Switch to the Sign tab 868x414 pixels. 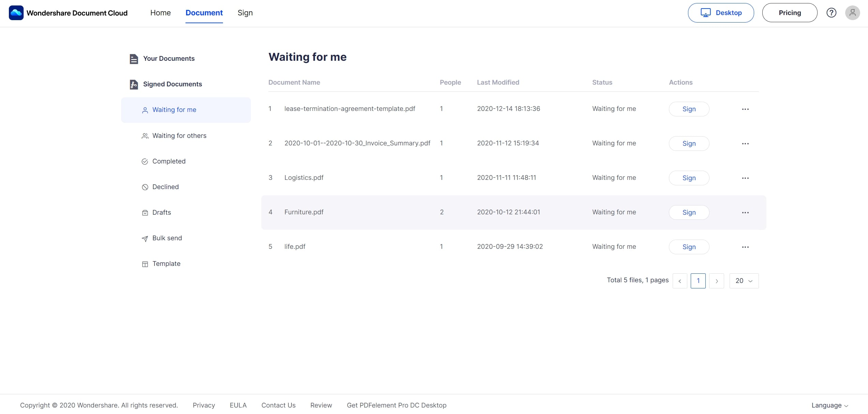(245, 13)
